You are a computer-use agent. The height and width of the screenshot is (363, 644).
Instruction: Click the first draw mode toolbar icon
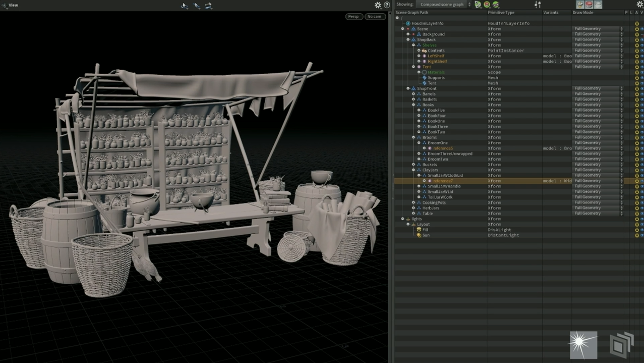[x=580, y=5]
